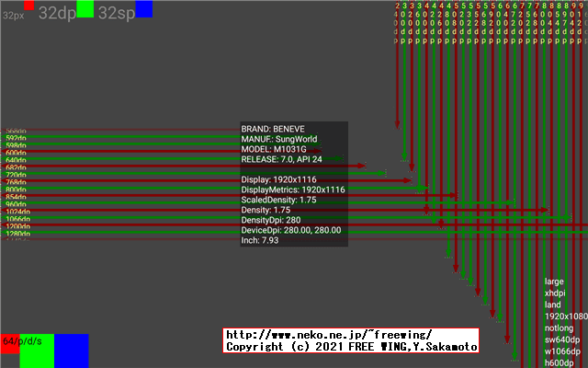This screenshot has height=368, width=588.
Task: Click the 32dp text label
Action: point(56,12)
